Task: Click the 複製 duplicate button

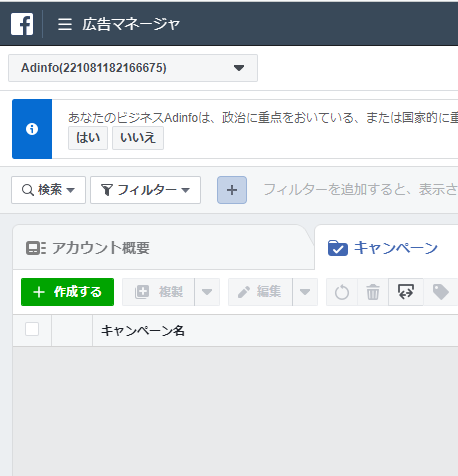Action: point(158,292)
